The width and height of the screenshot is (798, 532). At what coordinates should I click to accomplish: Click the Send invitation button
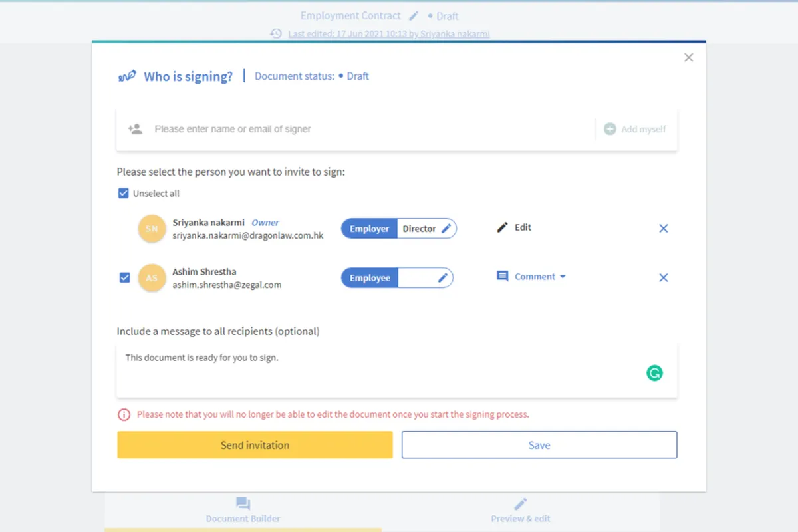(x=255, y=445)
